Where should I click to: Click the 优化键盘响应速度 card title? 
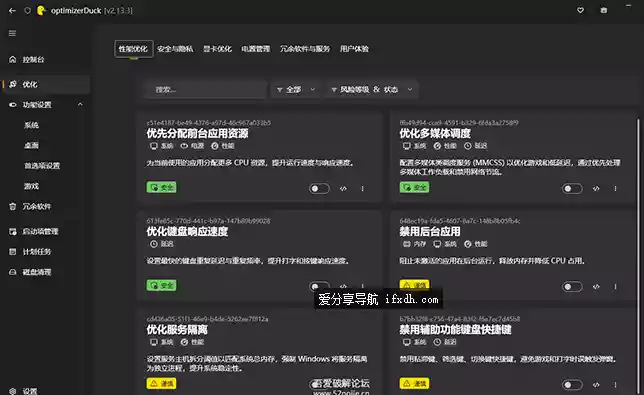(187, 232)
